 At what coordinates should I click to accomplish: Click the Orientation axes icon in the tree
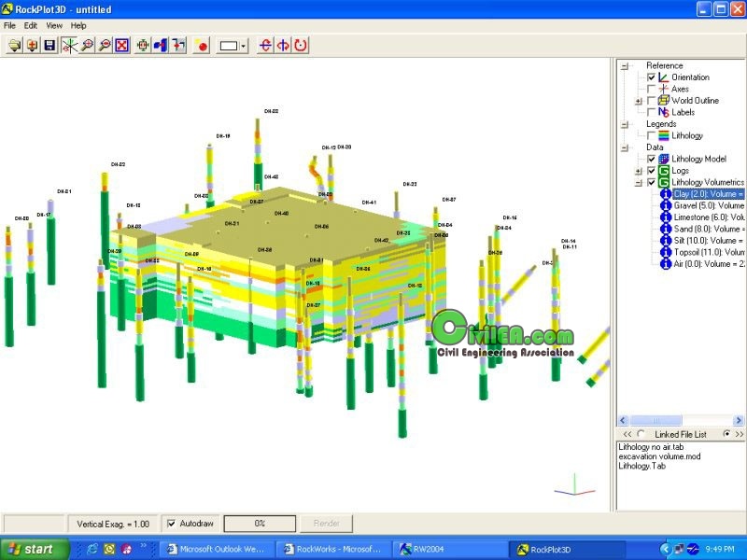(x=664, y=77)
